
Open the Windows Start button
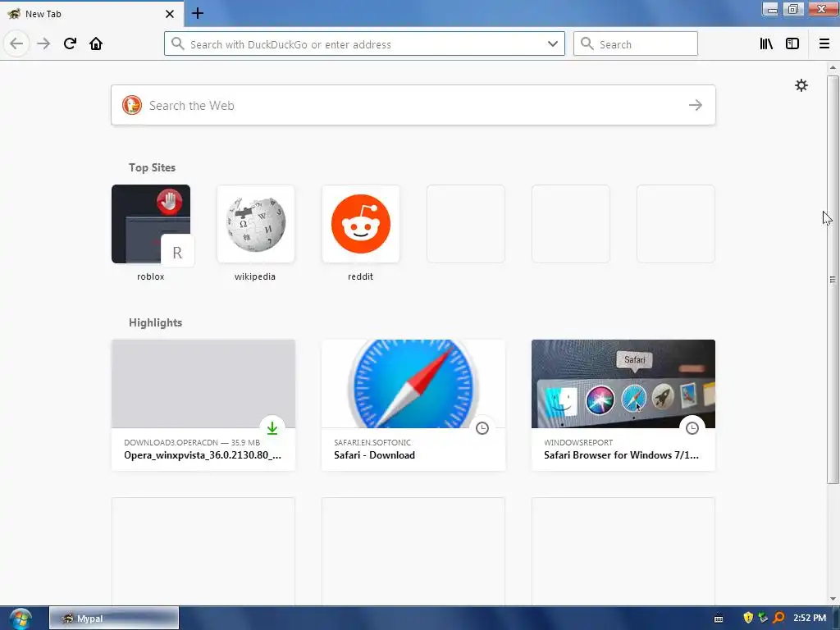pos(21,619)
